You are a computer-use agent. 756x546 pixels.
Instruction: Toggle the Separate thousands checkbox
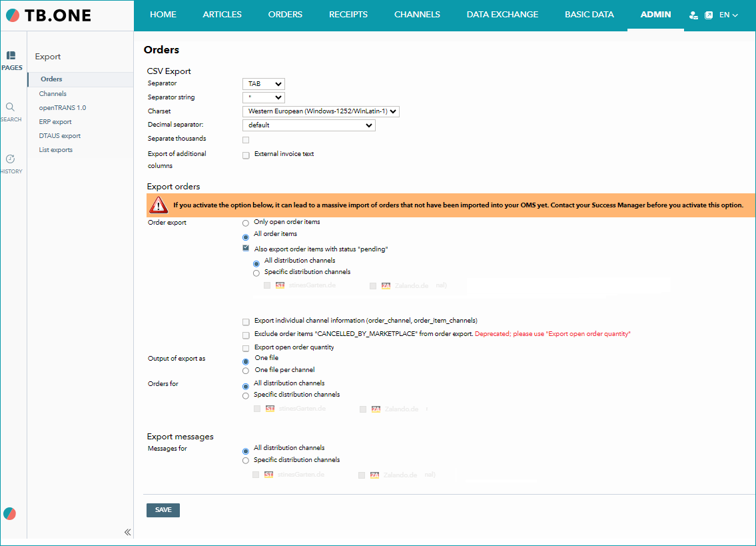click(x=246, y=140)
